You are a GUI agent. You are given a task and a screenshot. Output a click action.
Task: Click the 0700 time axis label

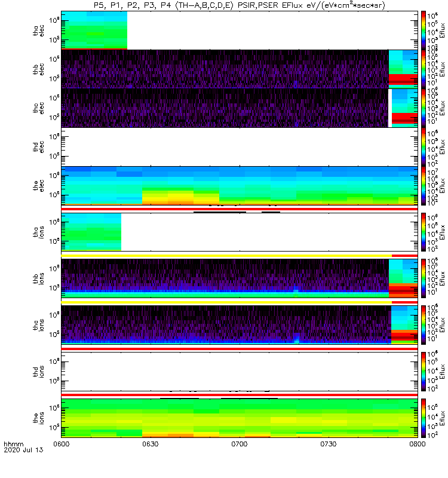click(240, 444)
